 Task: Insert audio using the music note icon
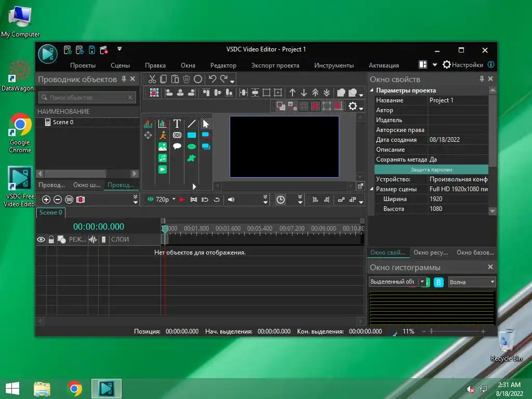163,158
